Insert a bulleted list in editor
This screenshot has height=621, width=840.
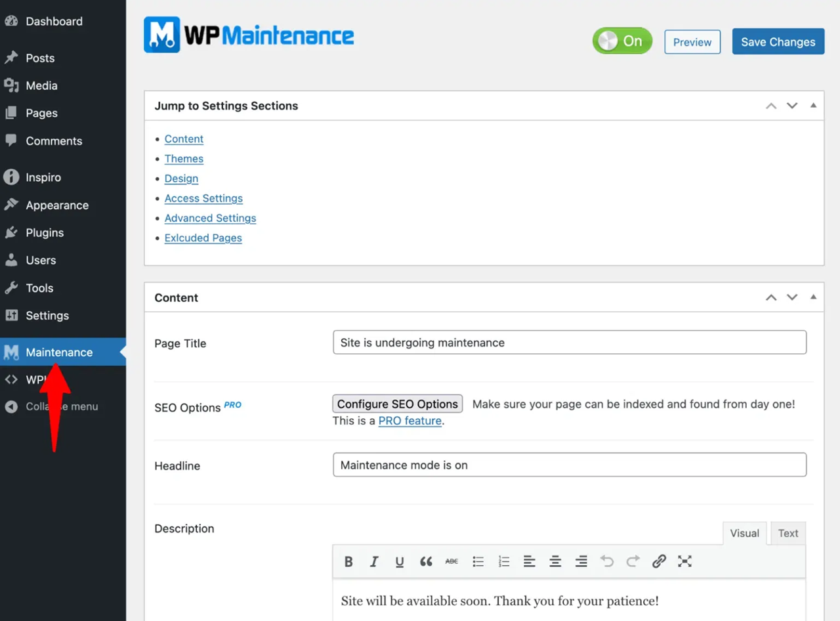point(478,561)
